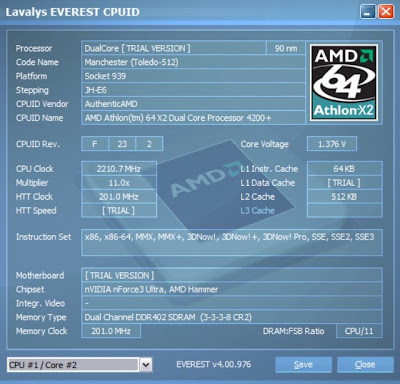
Task: Select the CPUID Name processor value
Action: (x=193, y=118)
